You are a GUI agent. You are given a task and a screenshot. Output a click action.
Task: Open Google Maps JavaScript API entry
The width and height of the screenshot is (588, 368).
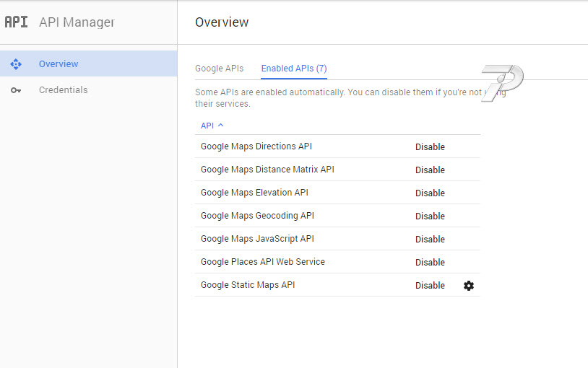click(258, 239)
